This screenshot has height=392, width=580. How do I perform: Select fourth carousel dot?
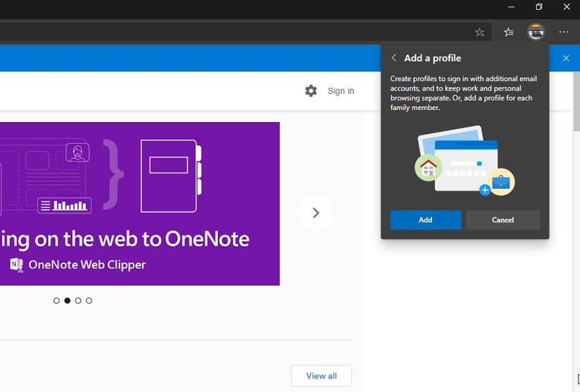click(x=88, y=301)
